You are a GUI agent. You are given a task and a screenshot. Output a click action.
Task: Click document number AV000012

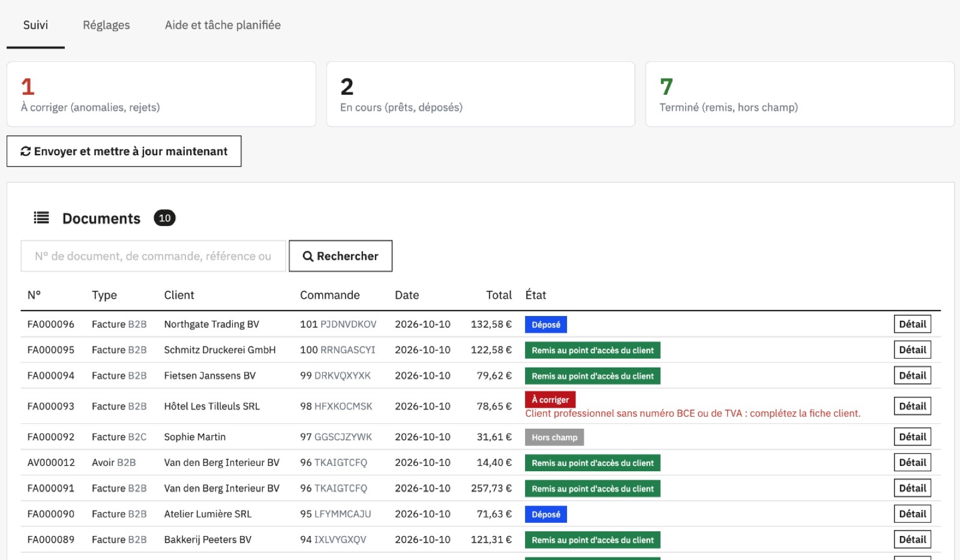point(51,463)
